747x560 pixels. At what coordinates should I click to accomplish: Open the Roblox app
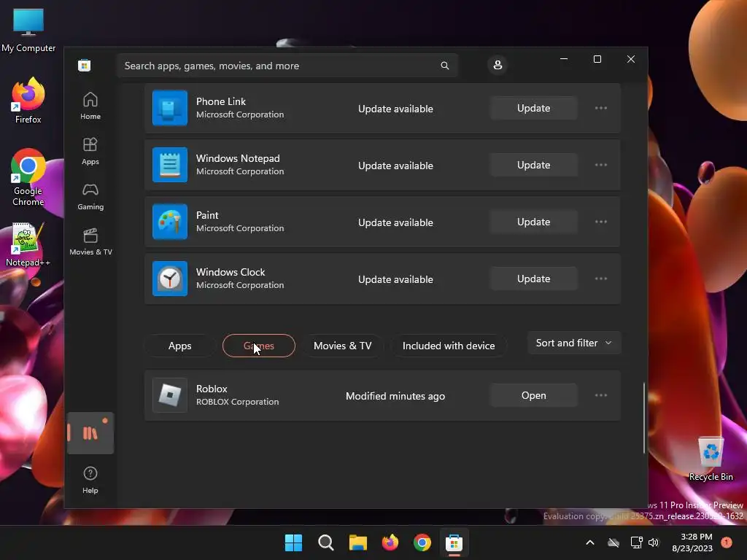533,395
